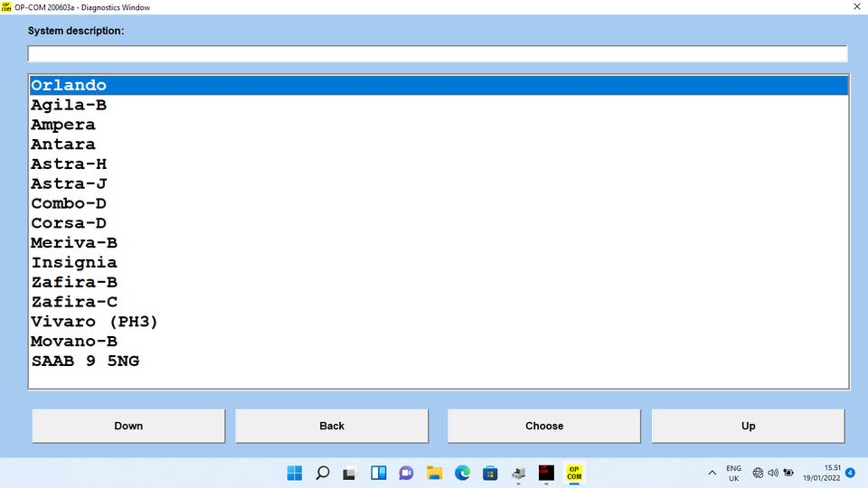The height and width of the screenshot is (488, 868).
Task: Open the clock and date flyout
Action: 822,473
